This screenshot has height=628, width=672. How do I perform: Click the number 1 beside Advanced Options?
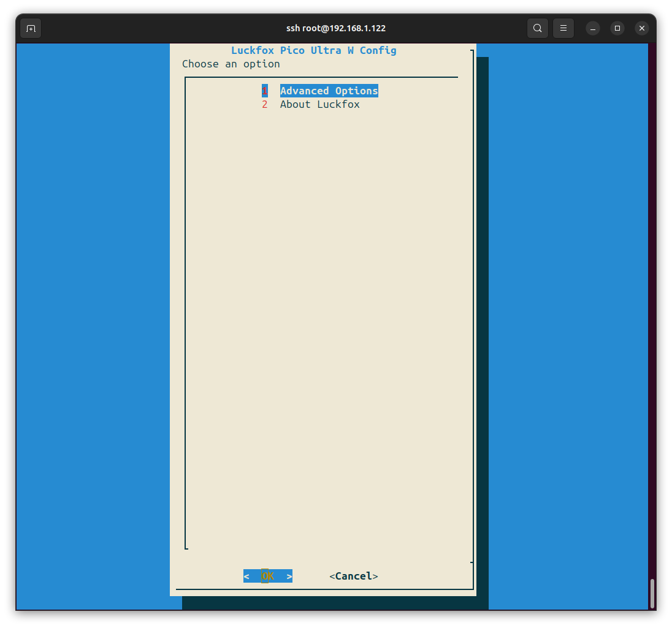(x=265, y=91)
